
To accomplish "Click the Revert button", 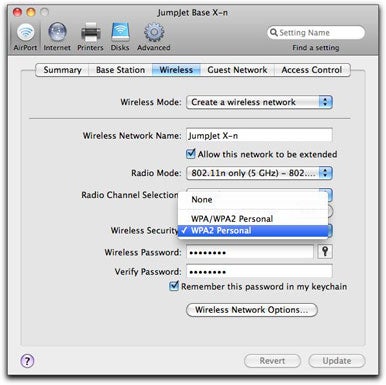I will click(272, 361).
